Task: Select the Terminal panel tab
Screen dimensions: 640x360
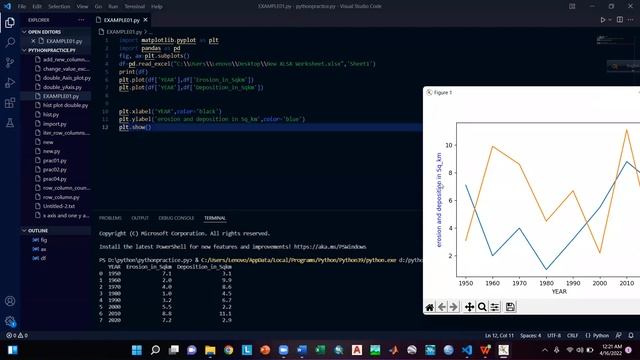Action: 215,218
